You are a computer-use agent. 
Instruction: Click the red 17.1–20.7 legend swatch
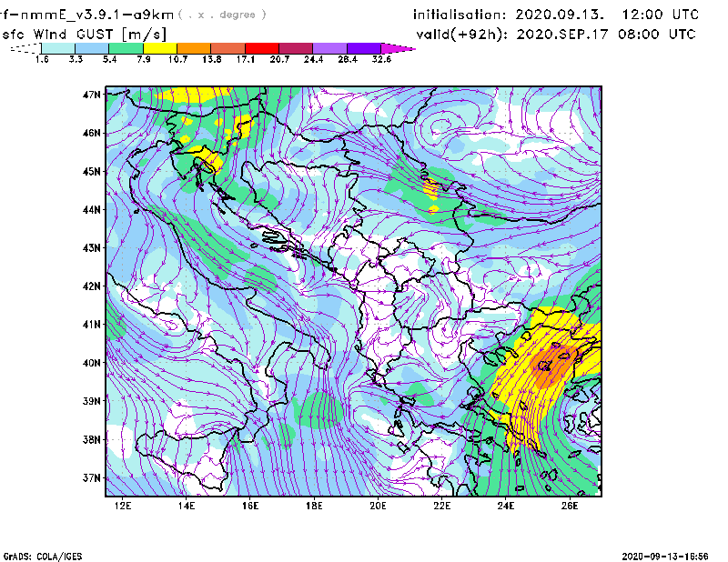pyautogui.click(x=262, y=48)
